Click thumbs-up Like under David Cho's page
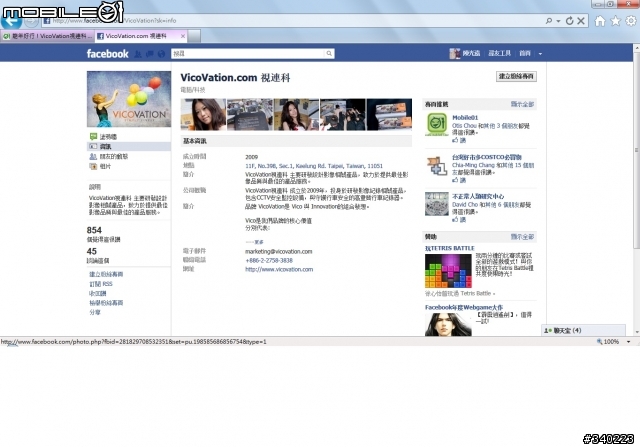 click(459, 220)
